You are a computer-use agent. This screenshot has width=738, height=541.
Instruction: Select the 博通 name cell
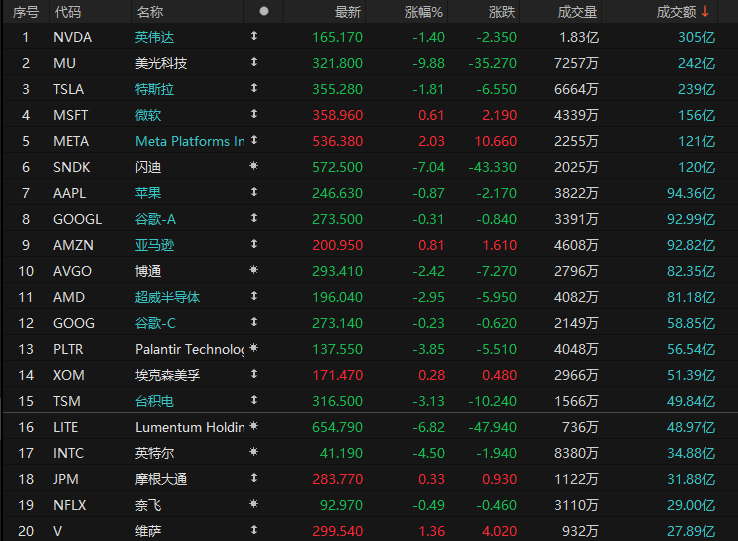(x=148, y=271)
